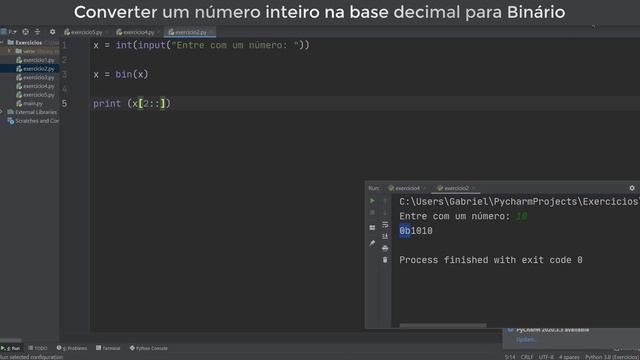Expand External Libraries node

click(2, 112)
